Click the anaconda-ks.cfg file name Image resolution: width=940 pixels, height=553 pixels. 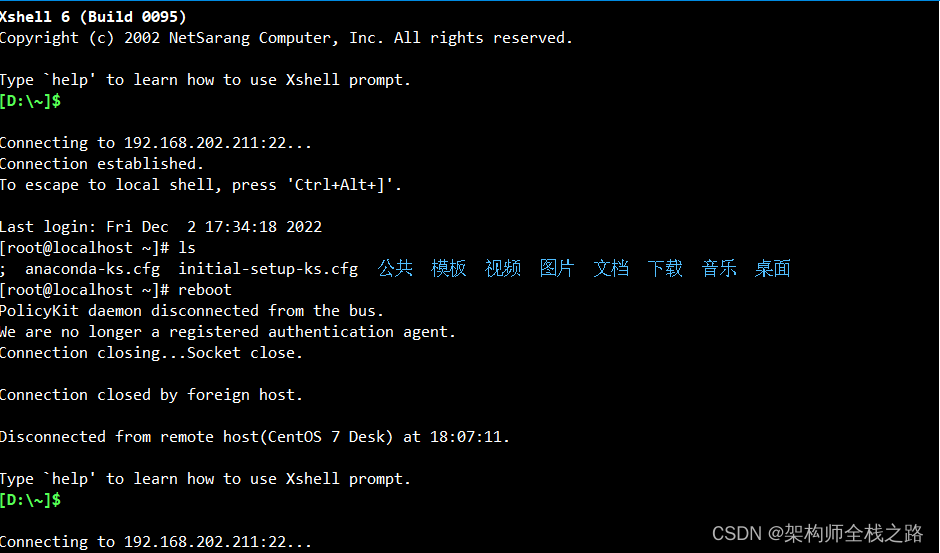(x=92, y=268)
